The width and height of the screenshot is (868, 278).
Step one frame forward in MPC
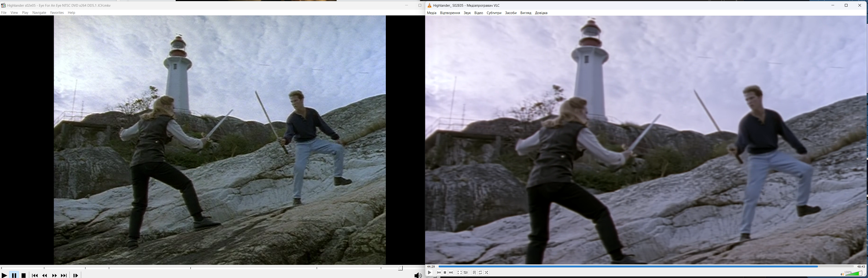click(x=75, y=276)
